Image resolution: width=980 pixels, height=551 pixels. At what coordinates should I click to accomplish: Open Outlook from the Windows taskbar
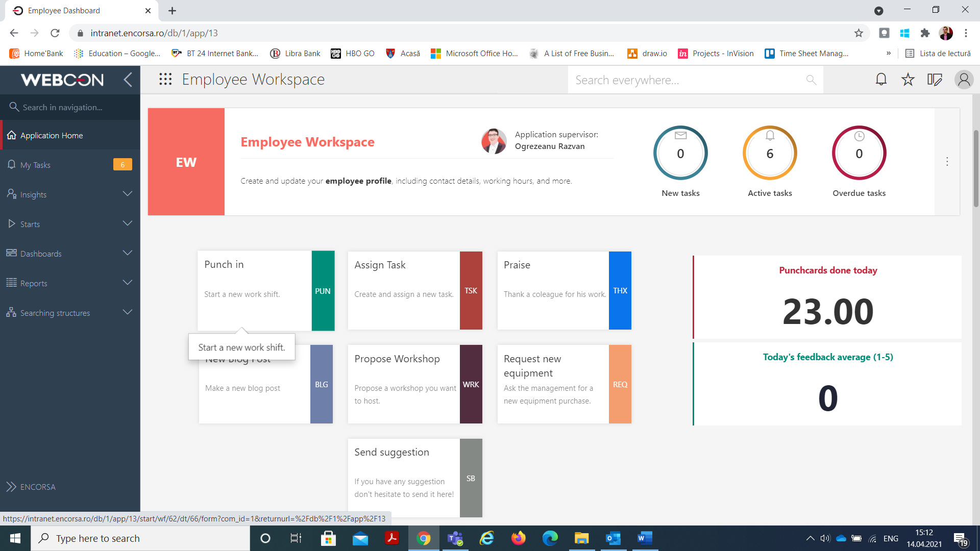(x=613, y=538)
